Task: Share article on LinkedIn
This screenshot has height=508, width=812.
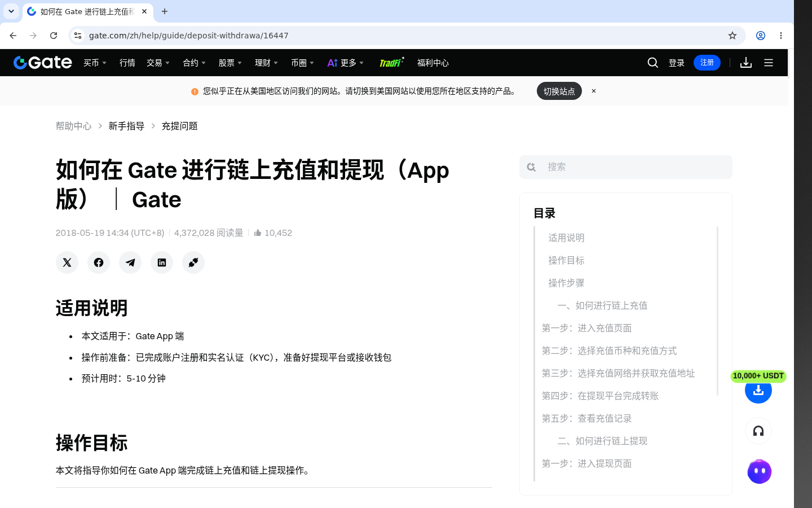Action: click(162, 262)
